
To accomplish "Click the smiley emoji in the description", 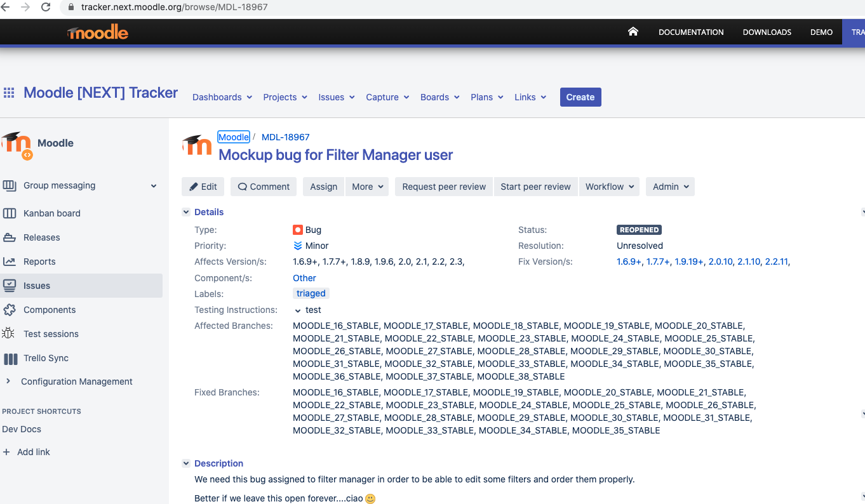I will pyautogui.click(x=370, y=499).
